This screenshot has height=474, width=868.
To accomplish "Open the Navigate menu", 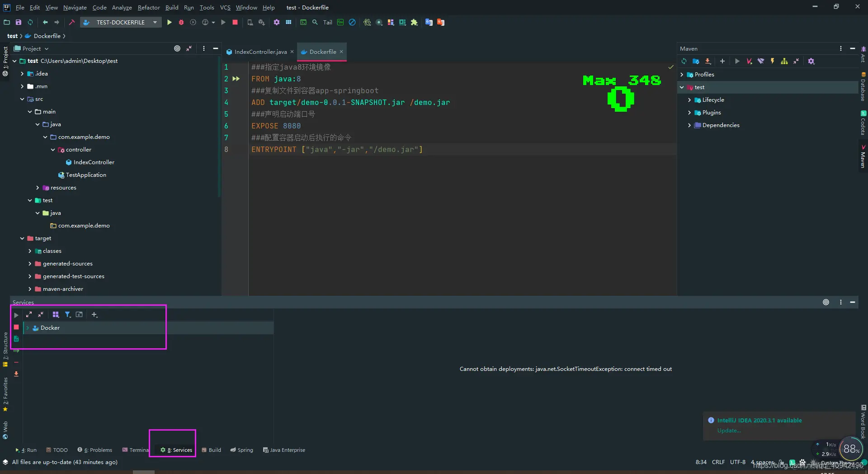I will [x=75, y=7].
